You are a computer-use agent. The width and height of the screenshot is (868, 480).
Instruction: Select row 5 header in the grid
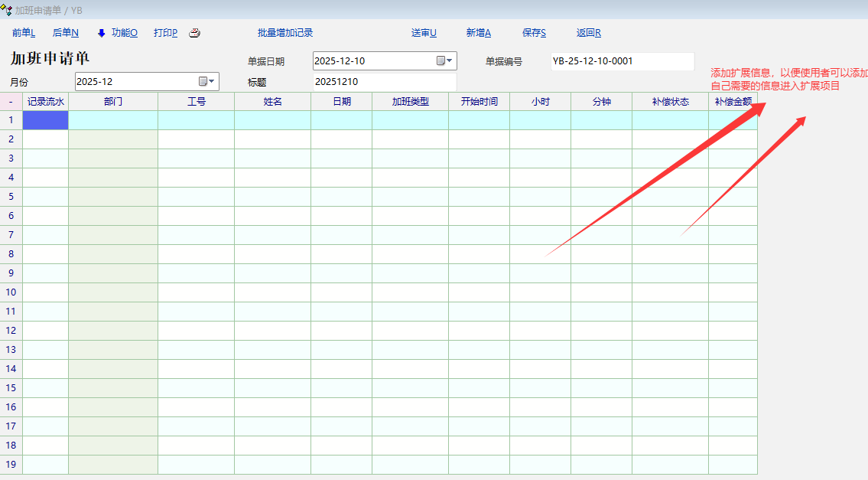pos(11,197)
